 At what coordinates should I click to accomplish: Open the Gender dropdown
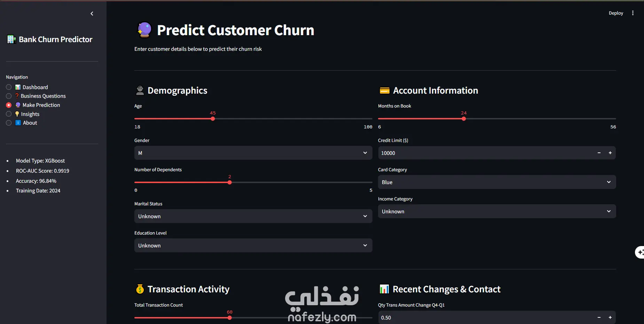point(253,153)
